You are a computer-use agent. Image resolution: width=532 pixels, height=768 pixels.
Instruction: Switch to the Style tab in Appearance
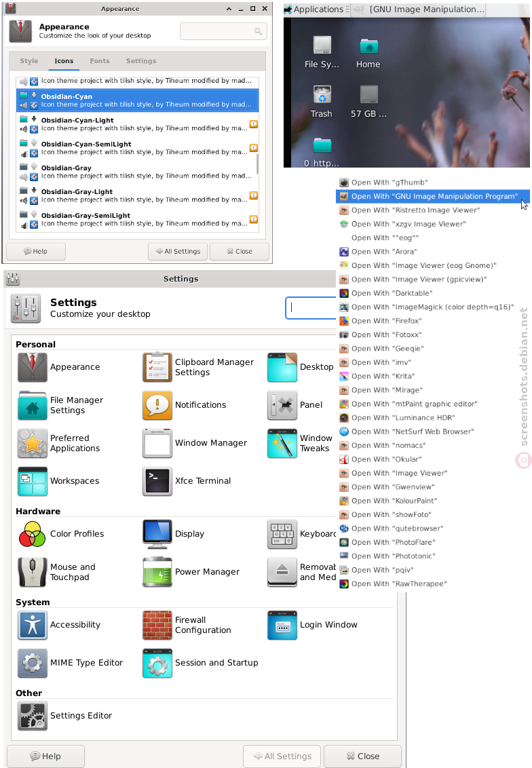coord(29,61)
